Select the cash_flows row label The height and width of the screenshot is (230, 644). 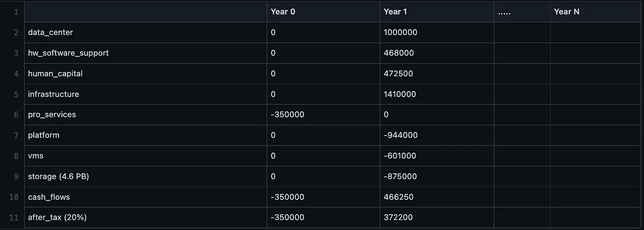[49, 197]
